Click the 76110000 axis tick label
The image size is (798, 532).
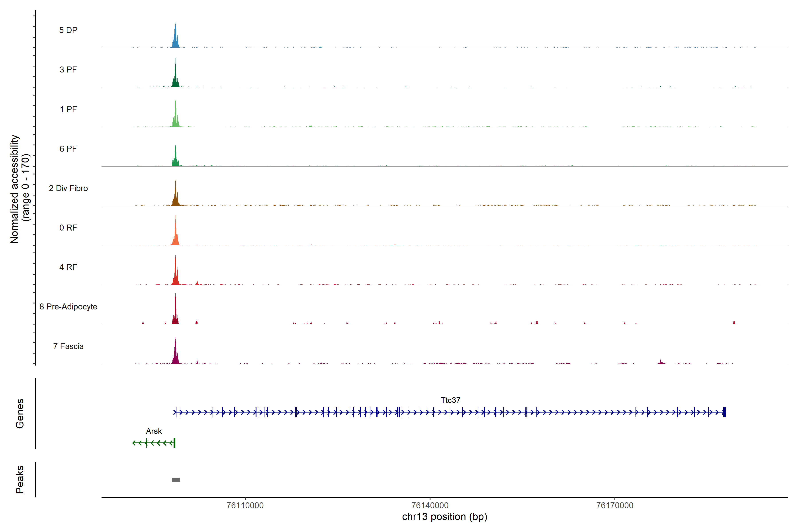[x=245, y=505]
